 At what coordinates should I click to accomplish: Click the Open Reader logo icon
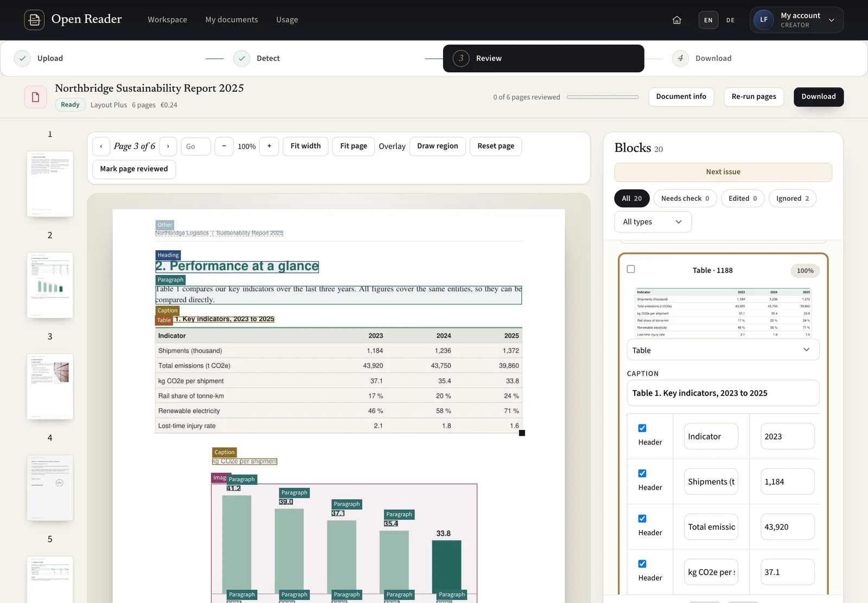[x=34, y=20]
